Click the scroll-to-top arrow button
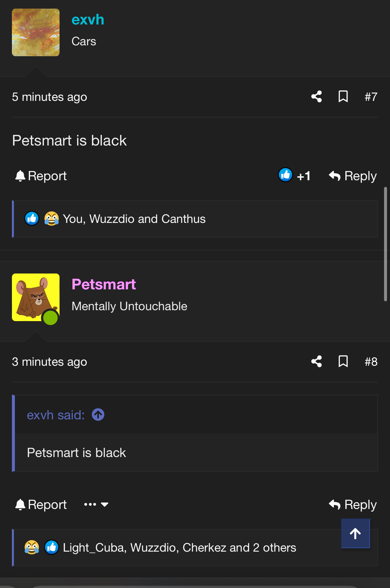This screenshot has height=588, width=390. 355,533
